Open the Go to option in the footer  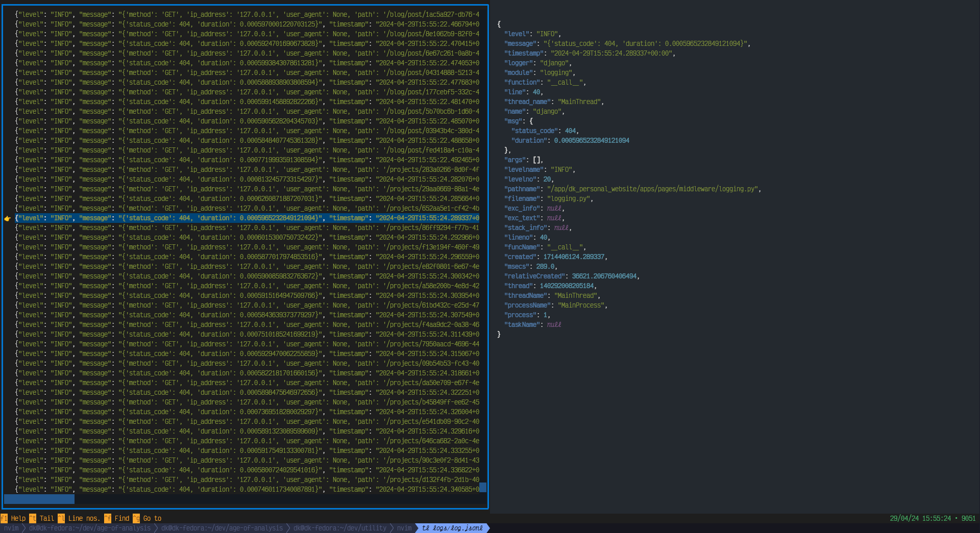[x=152, y=518]
